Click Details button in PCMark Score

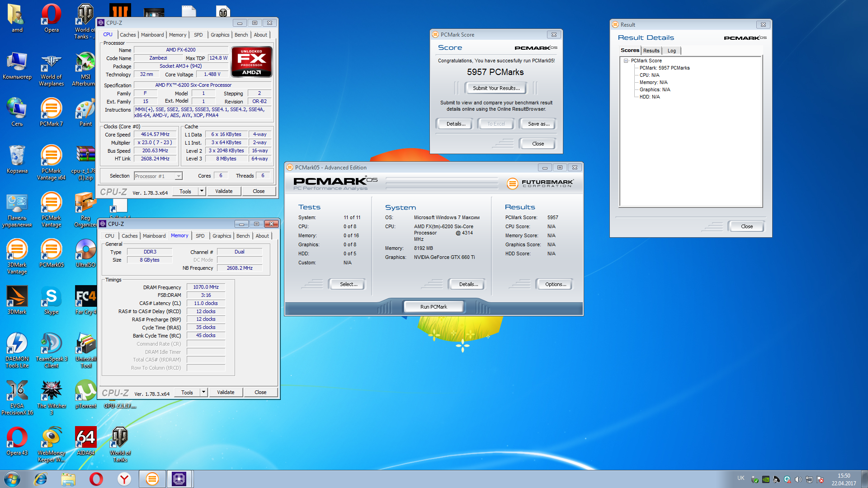(x=456, y=124)
